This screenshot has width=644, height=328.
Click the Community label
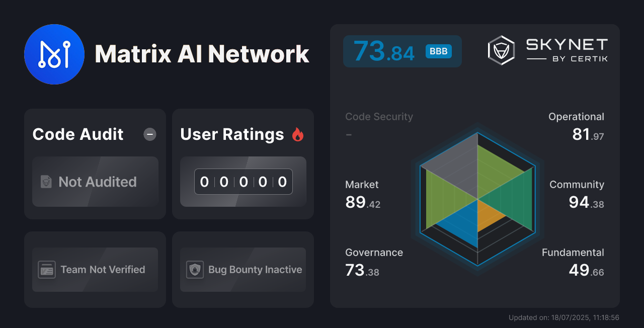click(577, 185)
